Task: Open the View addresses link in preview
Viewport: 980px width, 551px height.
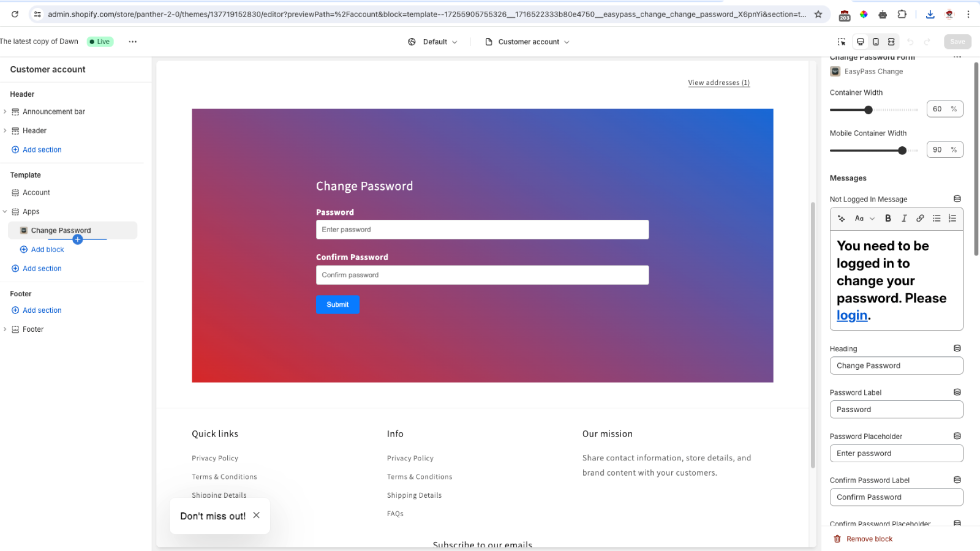Action: click(x=718, y=83)
